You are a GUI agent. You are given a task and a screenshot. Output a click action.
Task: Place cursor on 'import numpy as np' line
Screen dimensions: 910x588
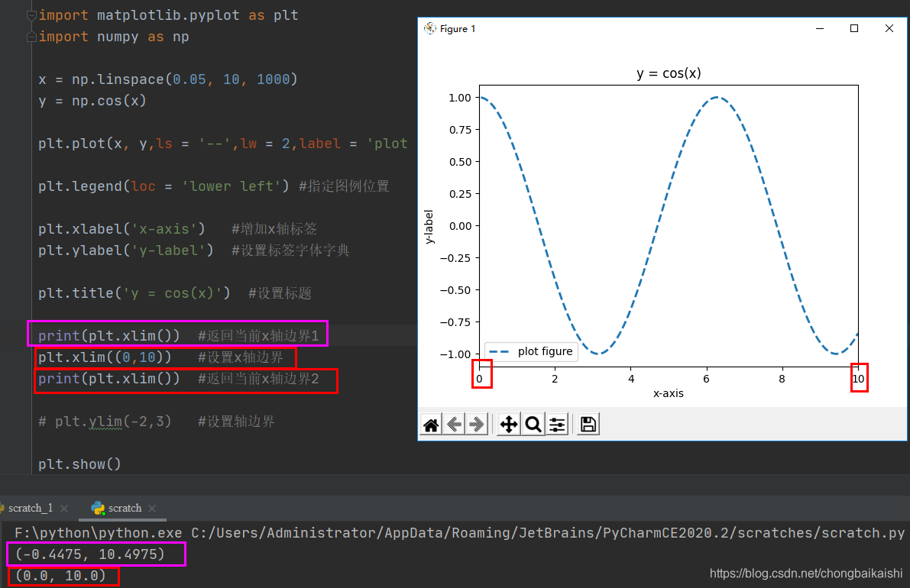(x=114, y=37)
